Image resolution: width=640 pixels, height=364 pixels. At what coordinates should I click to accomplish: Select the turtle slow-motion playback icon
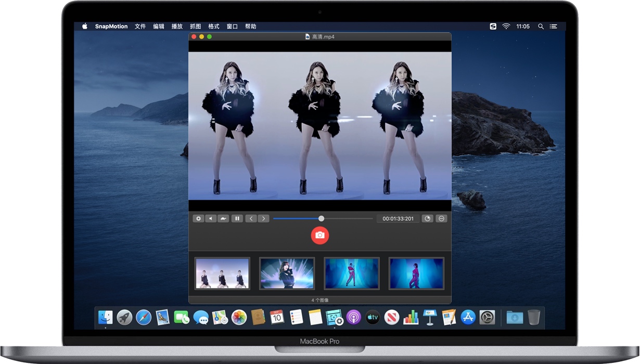[224, 218]
